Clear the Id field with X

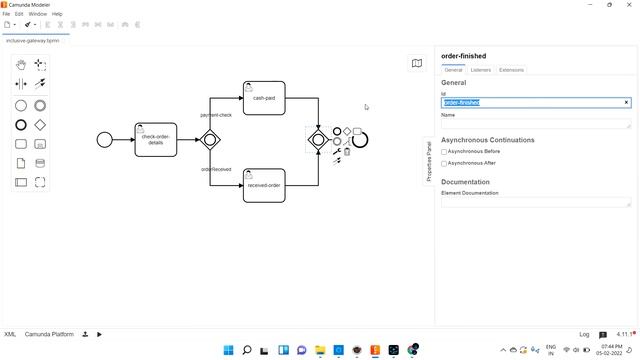(x=626, y=102)
